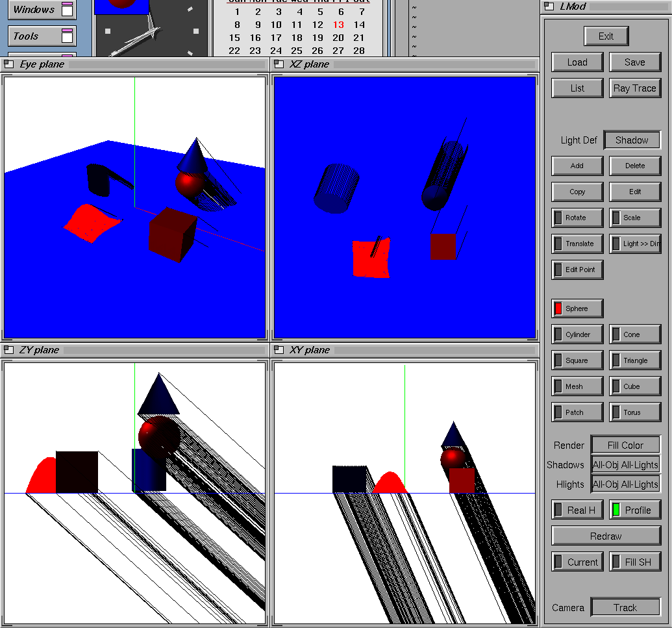Viewport: 672px width, 628px height.
Task: Toggle Scale mode
Action: click(635, 218)
